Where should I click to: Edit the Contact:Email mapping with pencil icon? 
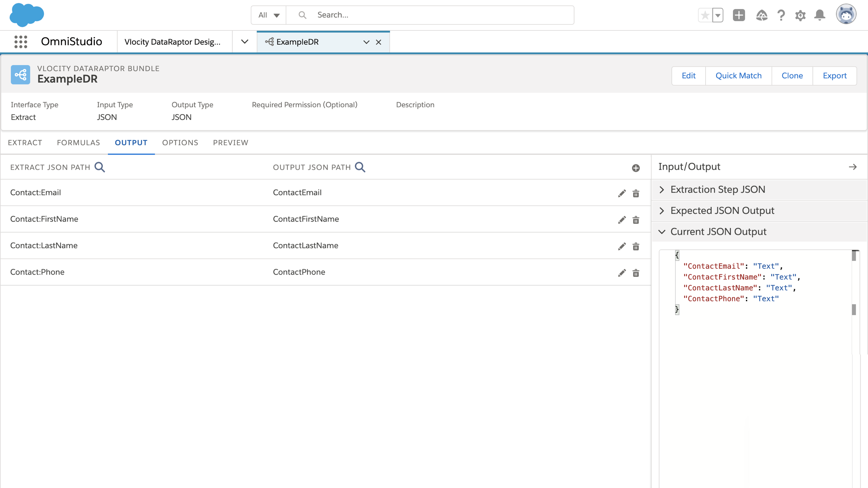point(622,193)
